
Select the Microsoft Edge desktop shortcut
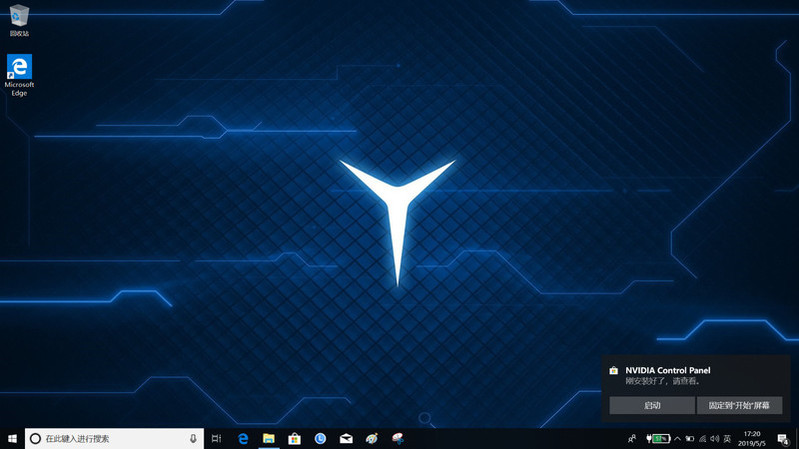[x=19, y=70]
